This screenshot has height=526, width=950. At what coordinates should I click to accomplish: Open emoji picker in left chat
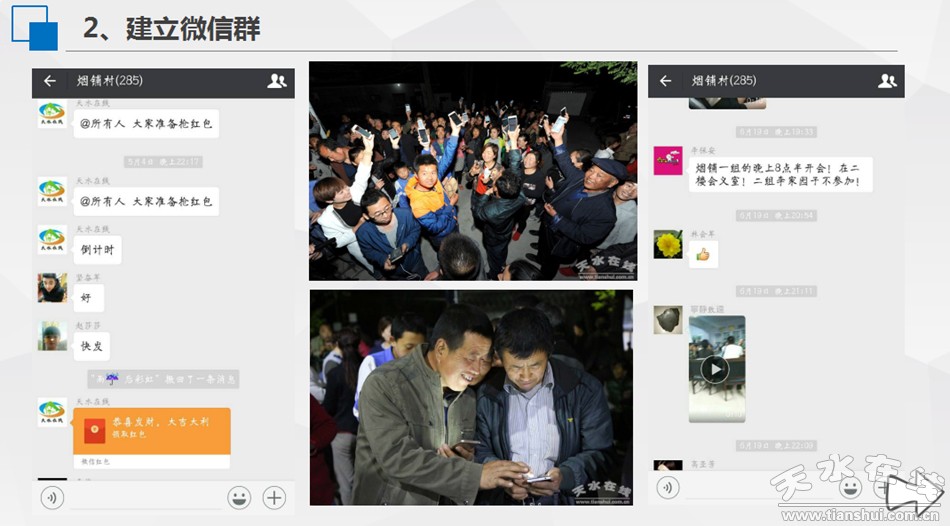(238, 497)
